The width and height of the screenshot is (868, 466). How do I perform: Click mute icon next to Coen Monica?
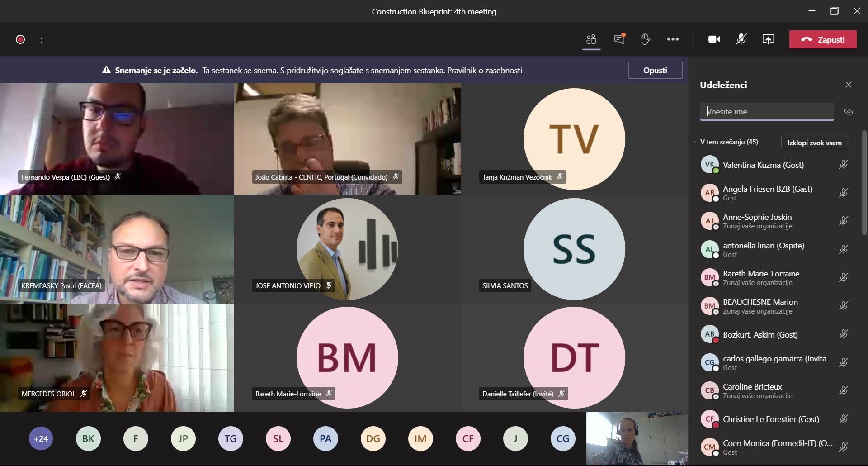click(x=844, y=447)
